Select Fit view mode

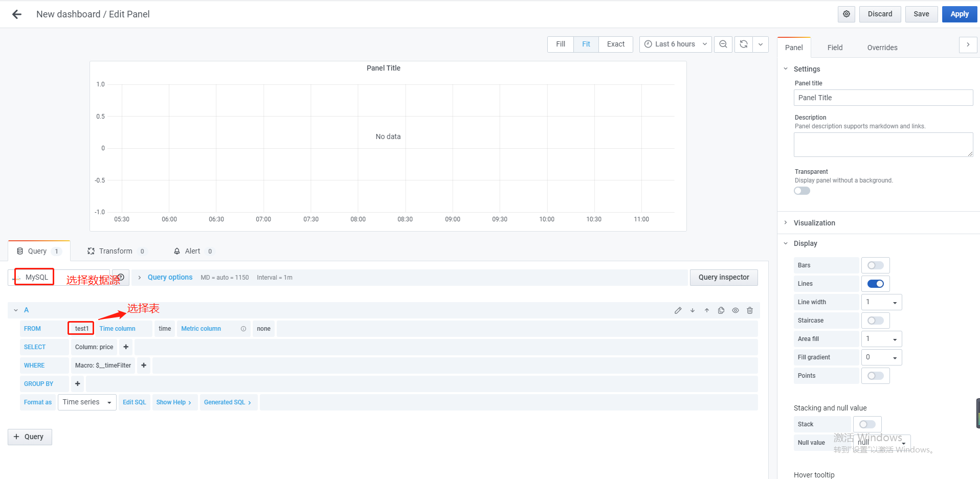(586, 44)
